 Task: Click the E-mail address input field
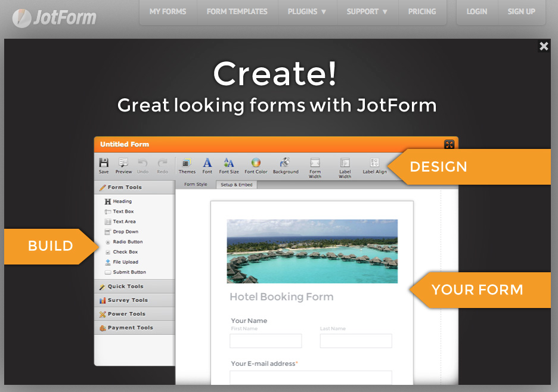(311, 378)
